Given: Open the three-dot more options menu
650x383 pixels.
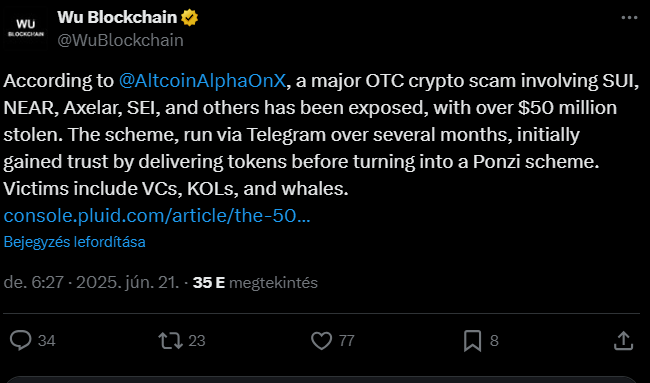Looking at the screenshot, I should click(x=629, y=18).
